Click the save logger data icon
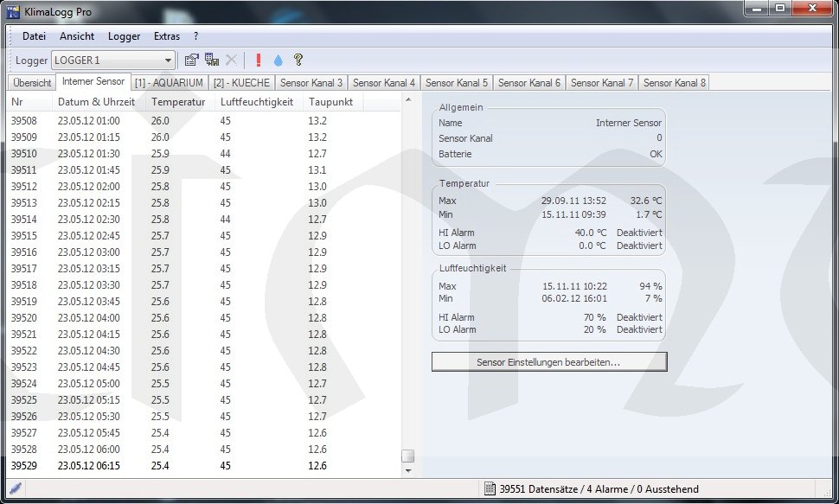Viewport: 839px width, 504px height. pos(211,61)
